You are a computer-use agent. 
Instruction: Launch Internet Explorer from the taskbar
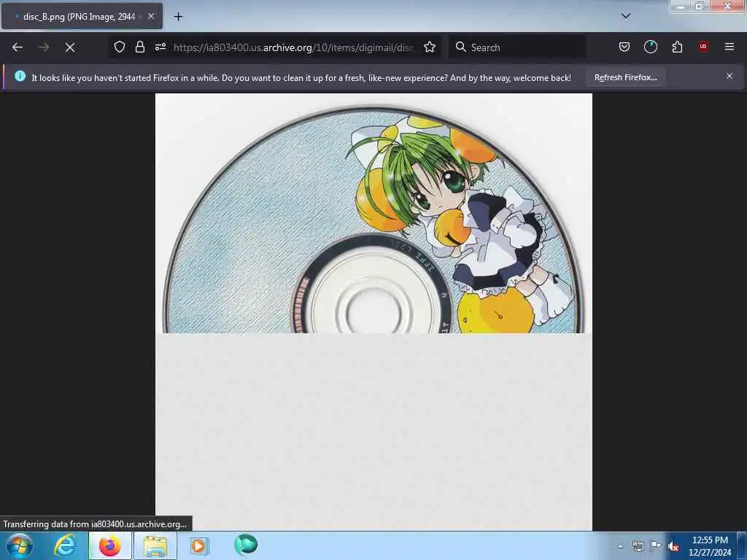point(64,545)
